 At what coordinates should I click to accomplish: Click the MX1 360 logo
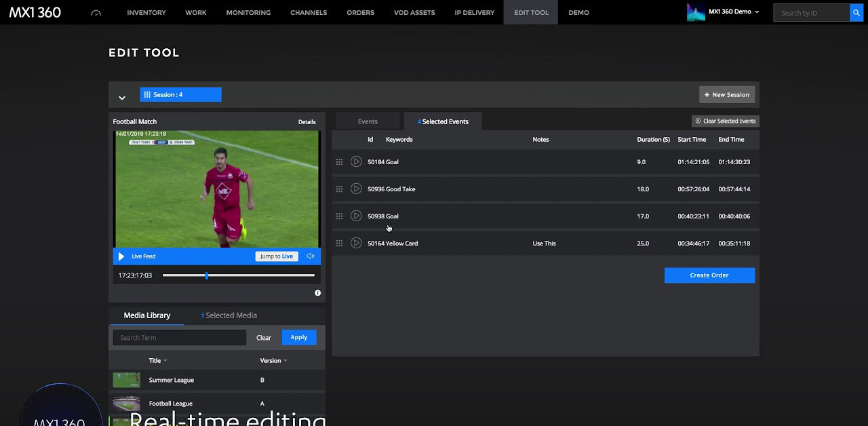[x=35, y=12]
